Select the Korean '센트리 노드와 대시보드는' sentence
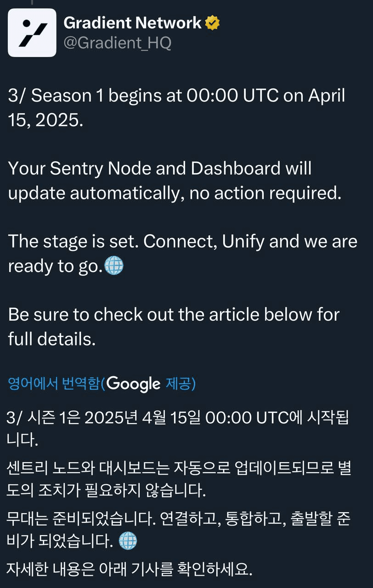The height and width of the screenshot is (588, 373). [x=179, y=480]
